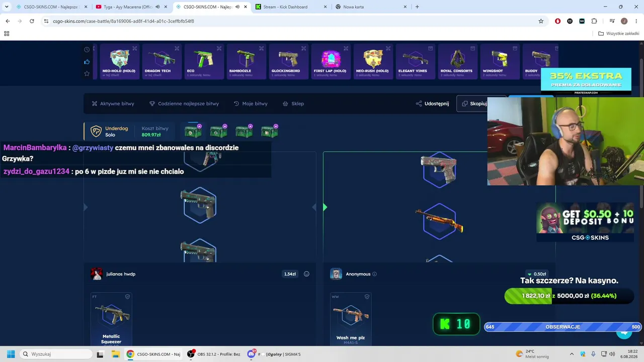Go back to the previous page
Image resolution: width=644 pixels, height=362 pixels.
[8, 21]
